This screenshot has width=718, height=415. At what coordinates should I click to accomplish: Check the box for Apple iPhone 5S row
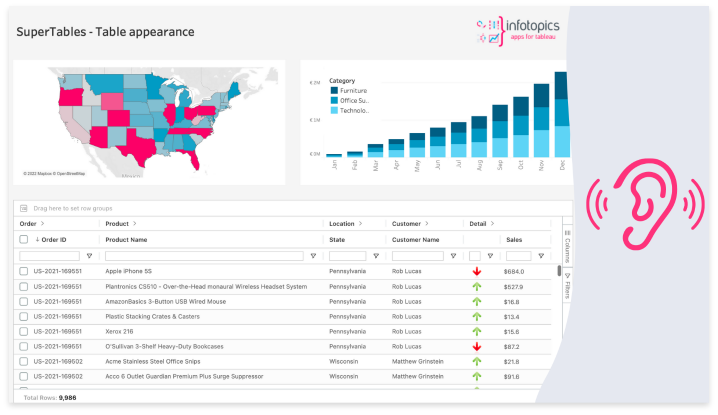pyautogui.click(x=24, y=271)
